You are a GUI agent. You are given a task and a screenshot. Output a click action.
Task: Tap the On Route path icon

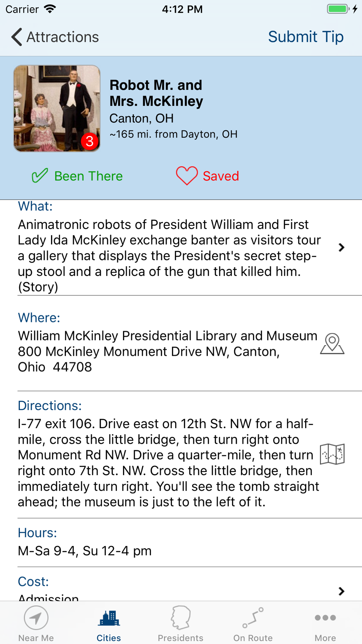[x=253, y=618]
